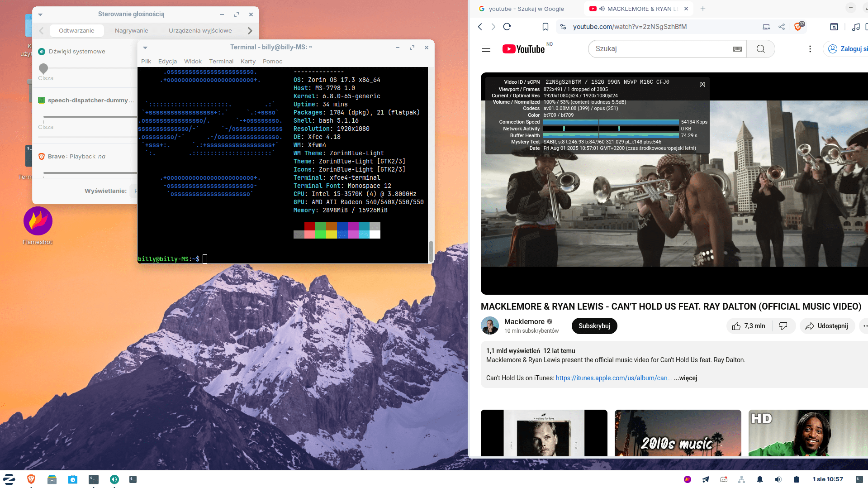
Task: Open the Zorin start menu
Action: click(9, 479)
